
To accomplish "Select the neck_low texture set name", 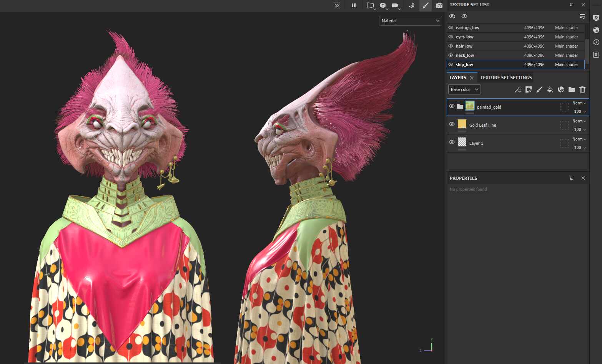I will [x=465, y=55].
